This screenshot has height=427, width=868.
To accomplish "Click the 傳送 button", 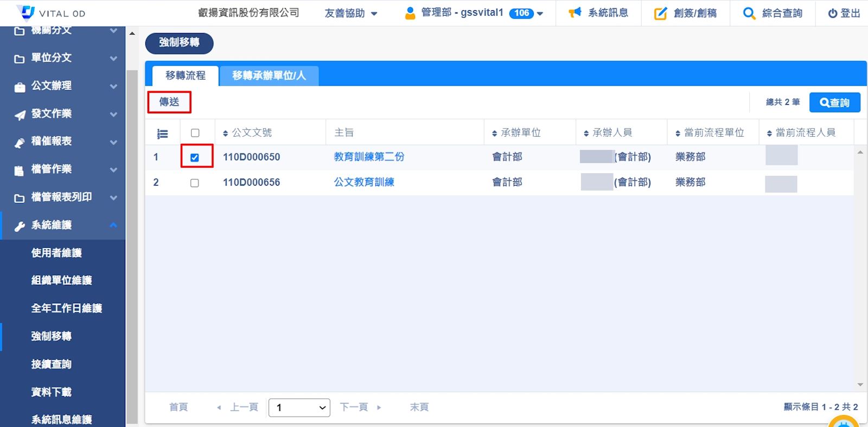I will pos(169,102).
